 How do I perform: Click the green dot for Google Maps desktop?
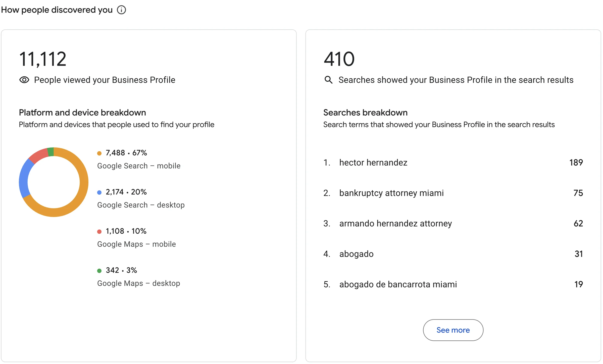pyautogui.click(x=99, y=271)
